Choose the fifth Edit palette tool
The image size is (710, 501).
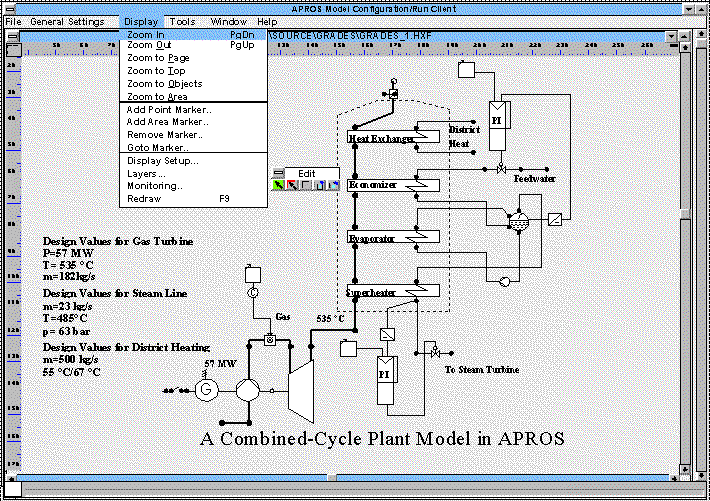(x=333, y=185)
